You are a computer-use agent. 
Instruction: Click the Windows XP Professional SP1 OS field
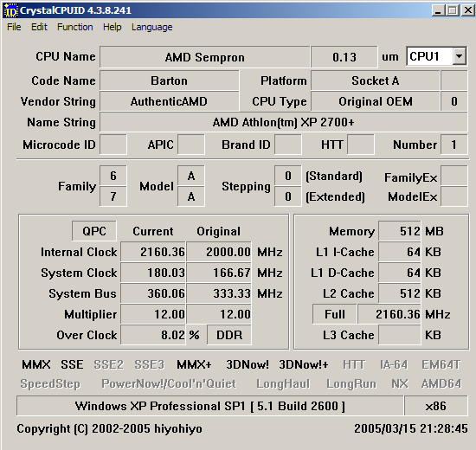point(209,406)
